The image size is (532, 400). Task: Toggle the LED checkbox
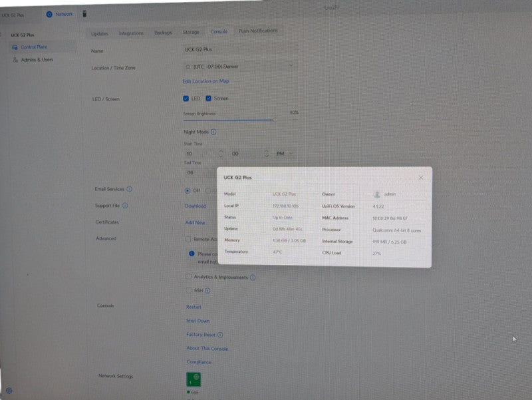(x=186, y=99)
